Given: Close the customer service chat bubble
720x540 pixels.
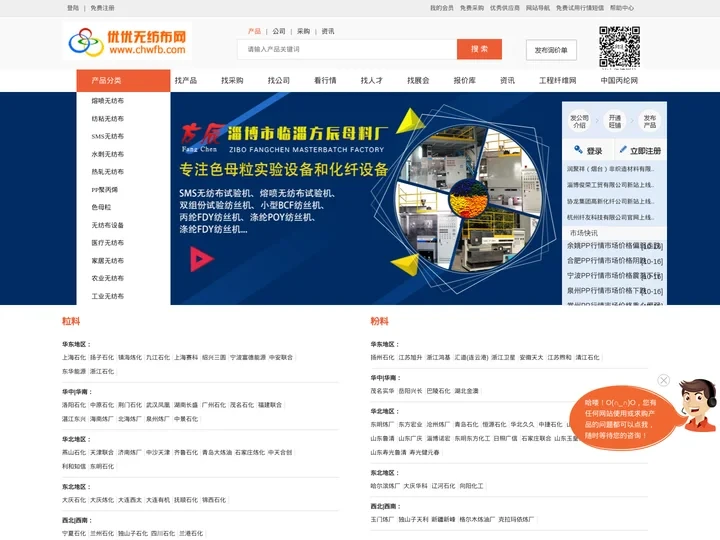Looking at the screenshot, I should (x=663, y=380).
